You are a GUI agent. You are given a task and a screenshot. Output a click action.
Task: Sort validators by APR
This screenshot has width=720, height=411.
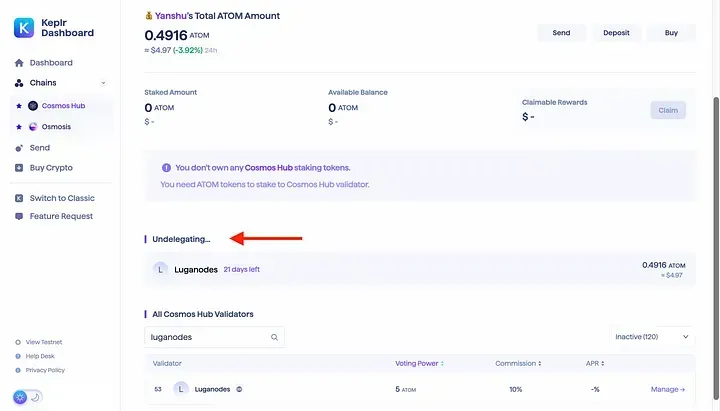595,363
